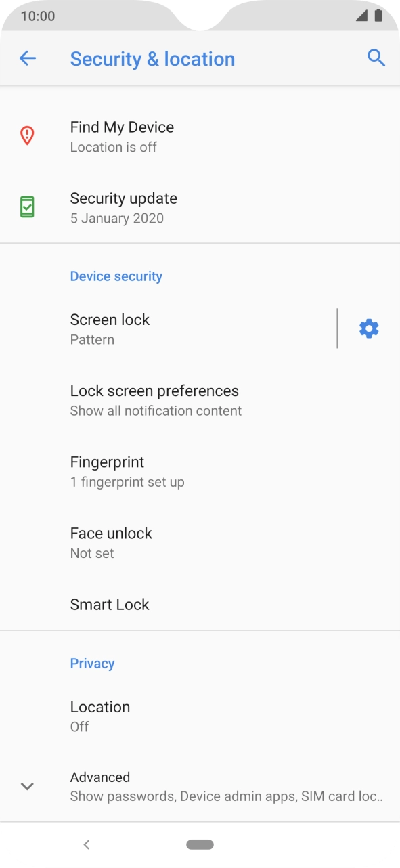Tap the green Security update shield icon

click(x=26, y=207)
